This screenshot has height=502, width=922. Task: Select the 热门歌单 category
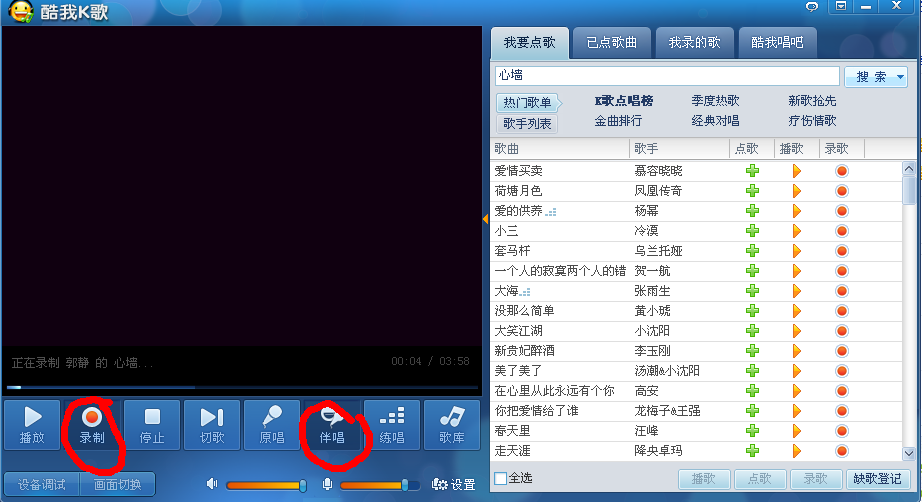(527, 103)
